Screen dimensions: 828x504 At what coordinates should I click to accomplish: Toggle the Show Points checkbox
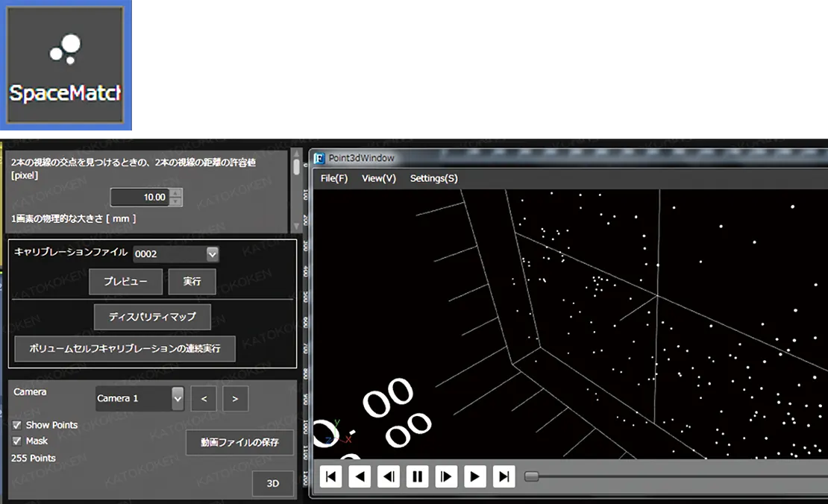[17, 425]
